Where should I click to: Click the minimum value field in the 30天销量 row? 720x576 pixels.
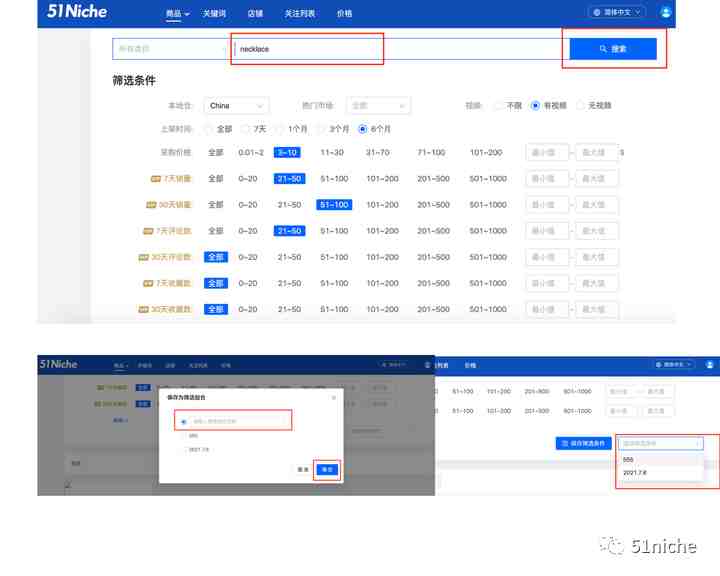click(x=547, y=205)
